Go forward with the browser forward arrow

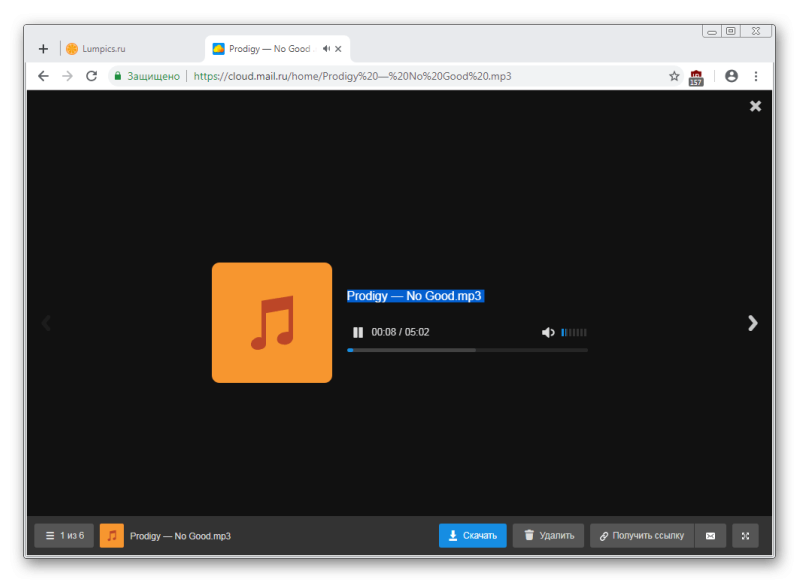(x=67, y=76)
